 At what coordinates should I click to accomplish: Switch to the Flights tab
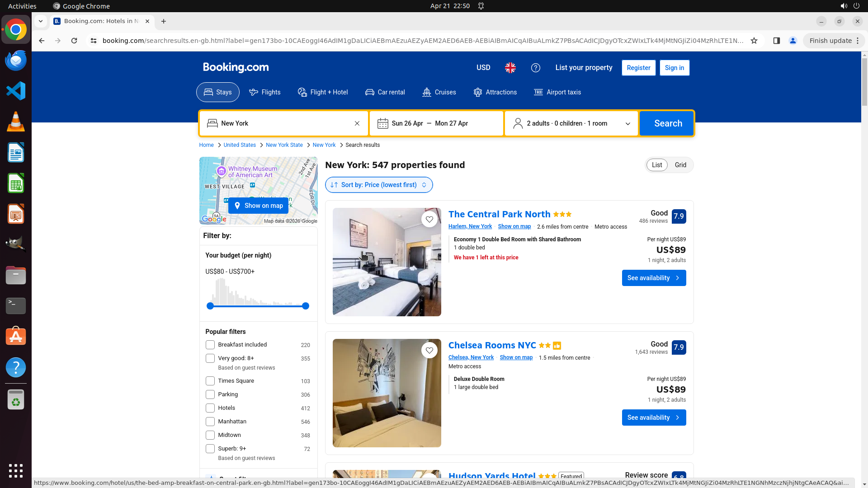click(x=265, y=92)
